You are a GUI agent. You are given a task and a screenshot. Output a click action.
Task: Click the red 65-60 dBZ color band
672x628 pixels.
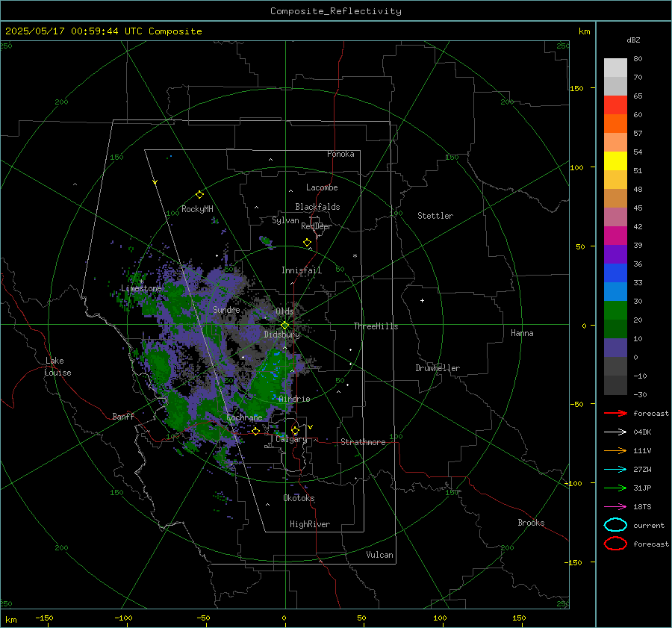point(615,105)
